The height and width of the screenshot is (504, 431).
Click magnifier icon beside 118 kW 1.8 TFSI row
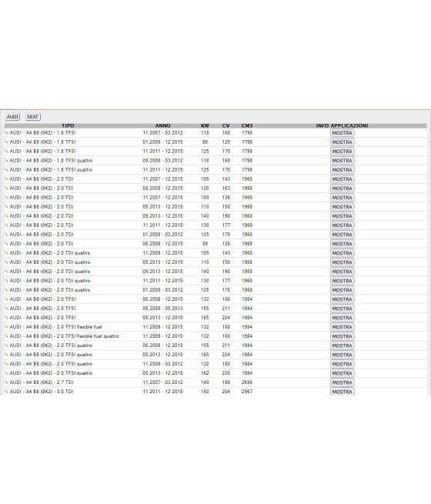[6, 132]
